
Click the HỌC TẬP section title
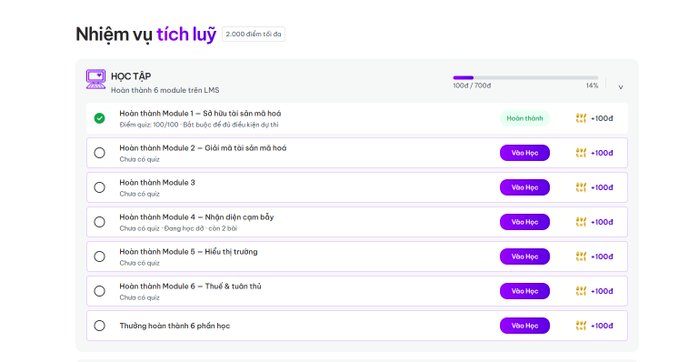tap(131, 77)
